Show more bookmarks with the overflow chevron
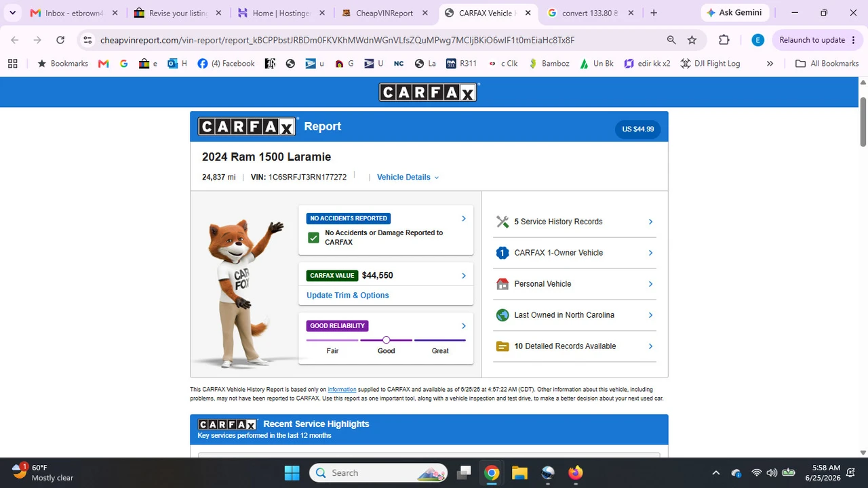The image size is (868, 488). point(770,64)
